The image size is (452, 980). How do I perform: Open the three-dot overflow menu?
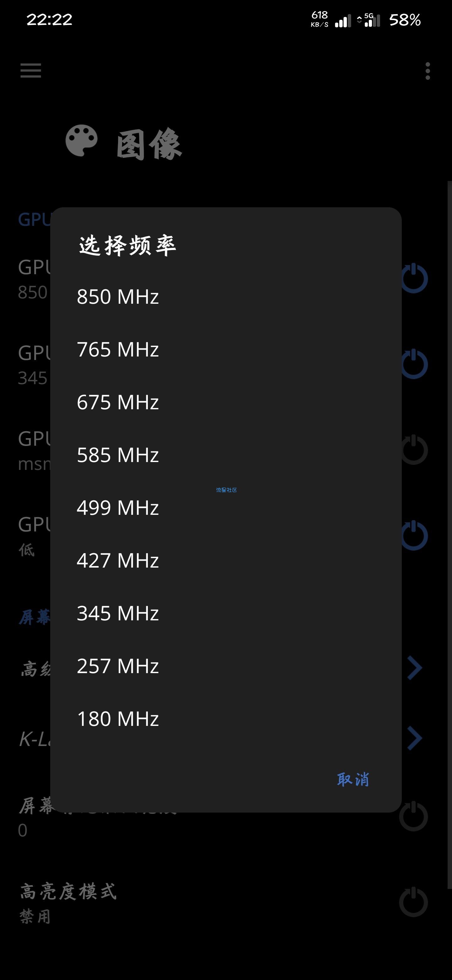pyautogui.click(x=428, y=71)
